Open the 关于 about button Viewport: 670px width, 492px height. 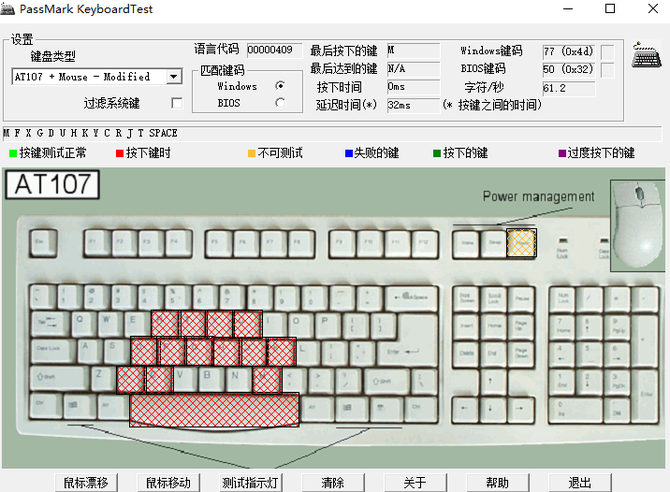[415, 483]
